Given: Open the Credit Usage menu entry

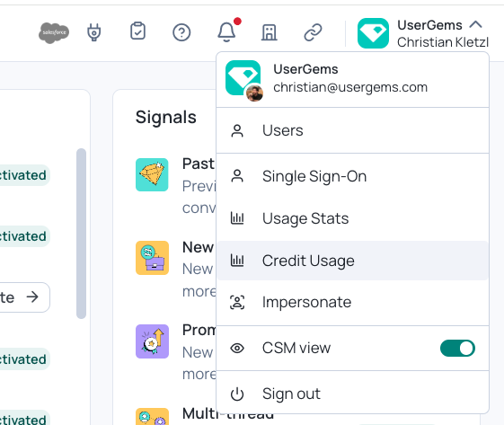Looking at the screenshot, I should click(352, 261).
